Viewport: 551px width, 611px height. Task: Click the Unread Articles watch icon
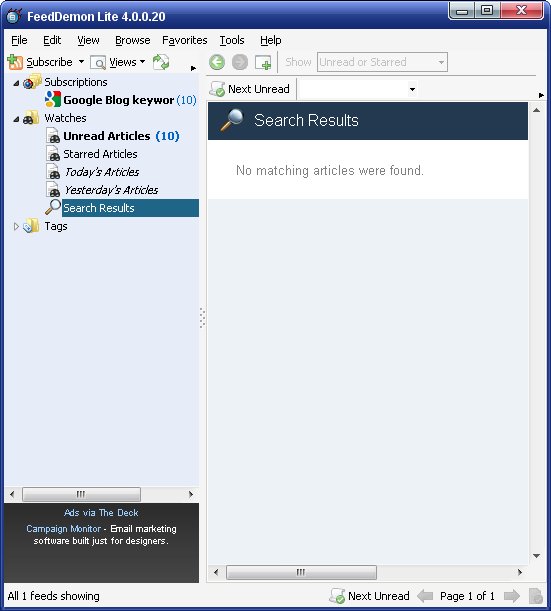point(53,136)
